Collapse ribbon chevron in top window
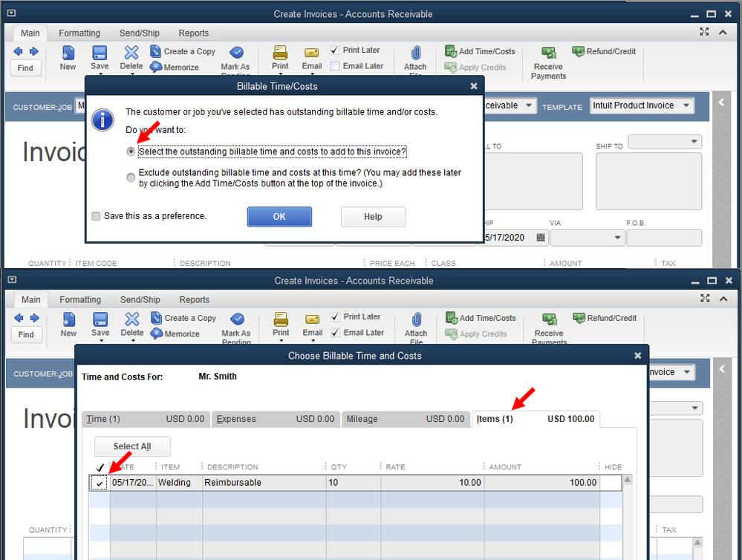 (723, 32)
